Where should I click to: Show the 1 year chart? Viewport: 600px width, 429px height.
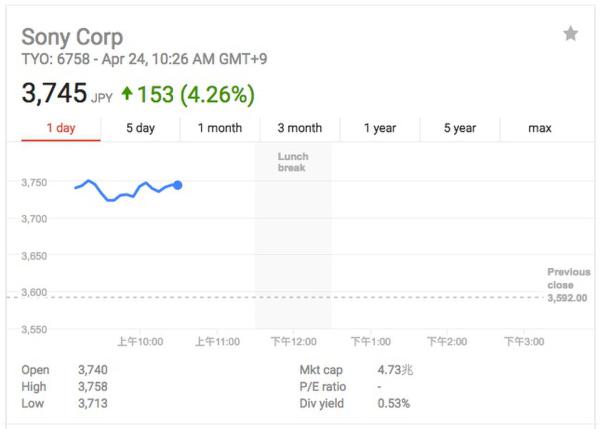click(380, 128)
